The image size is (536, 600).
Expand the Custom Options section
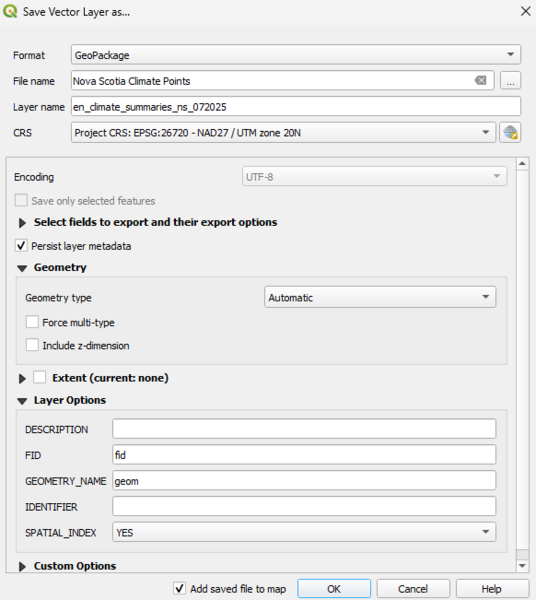22,567
